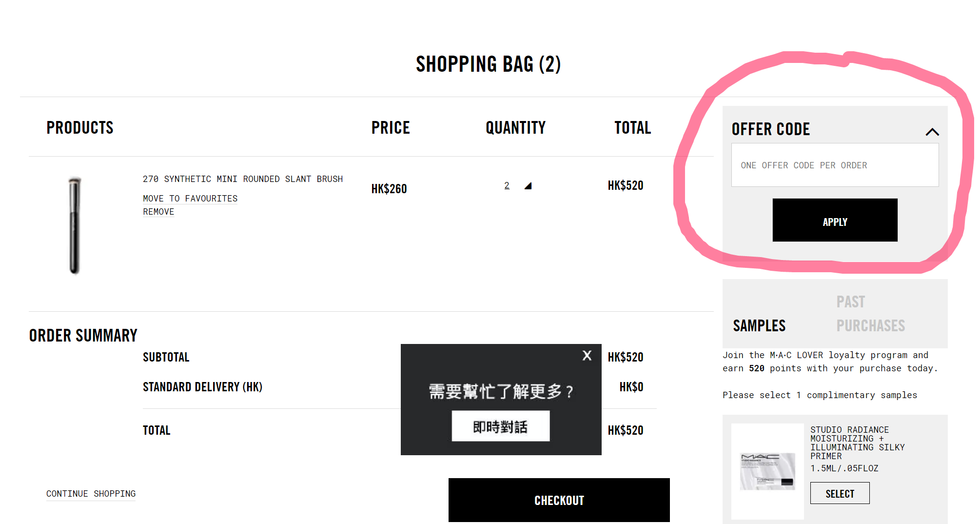Screen dimensions: 980x524
Task: Remove the slant brush from bag
Action: [158, 211]
